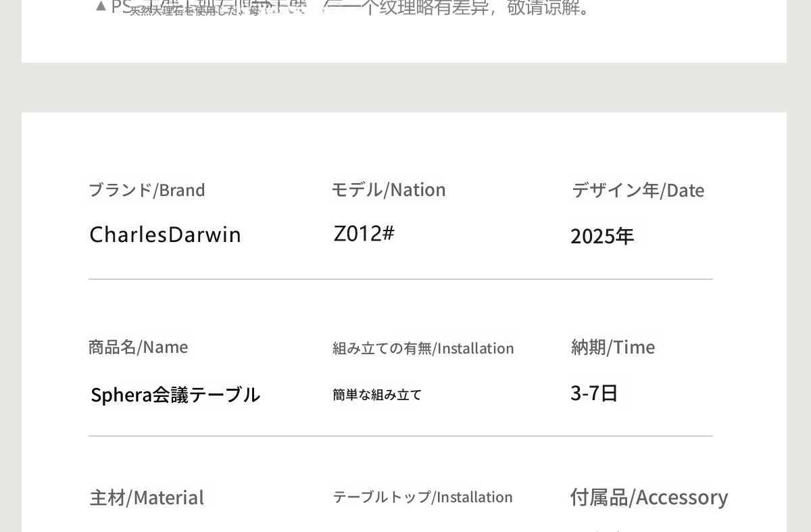Click the ▲ triangle marker before PS note
The image size is (811, 532).
point(101,6)
